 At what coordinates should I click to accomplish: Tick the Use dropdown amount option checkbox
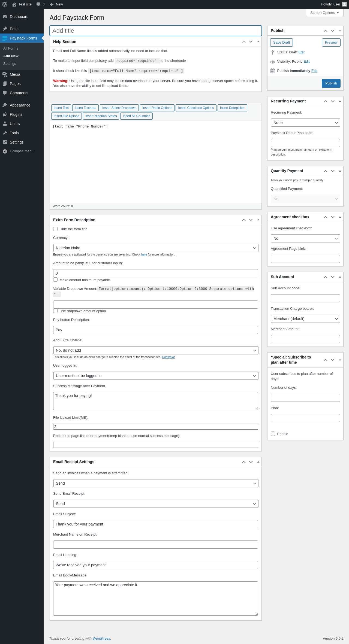55,311
